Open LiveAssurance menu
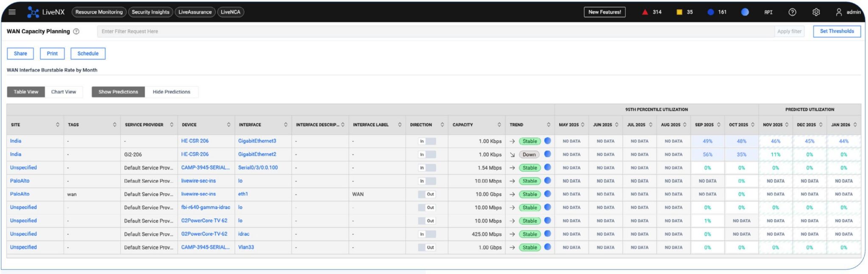 click(x=195, y=12)
